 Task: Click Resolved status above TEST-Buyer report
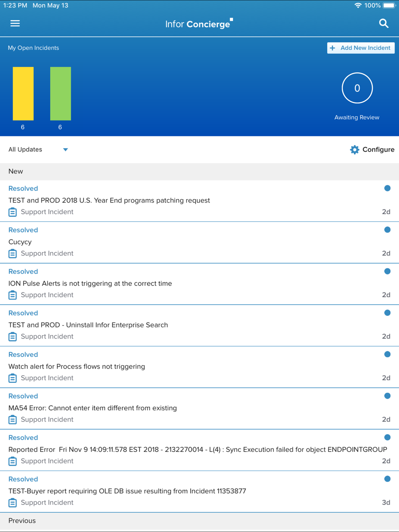click(x=23, y=479)
